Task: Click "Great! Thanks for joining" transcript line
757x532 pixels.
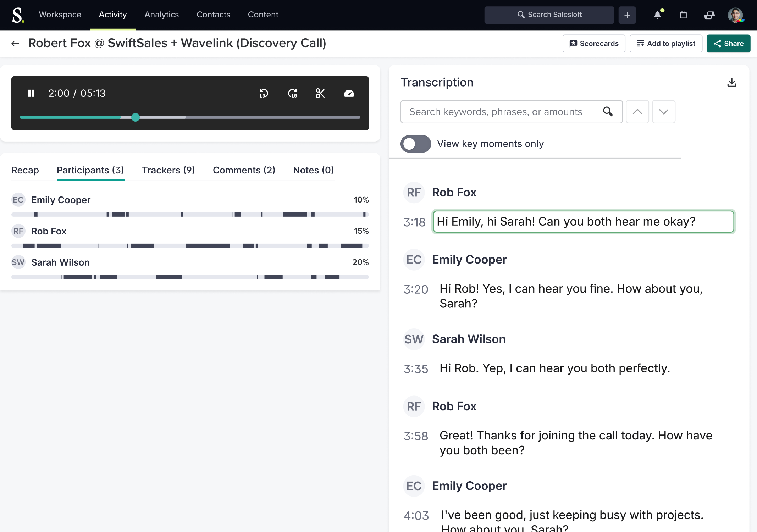Action: (x=576, y=443)
